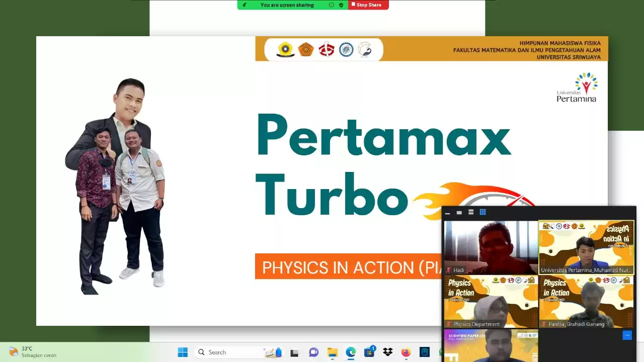Expand the hidden blue panel at right edge
The height and width of the screenshot is (362, 644).
(627, 335)
